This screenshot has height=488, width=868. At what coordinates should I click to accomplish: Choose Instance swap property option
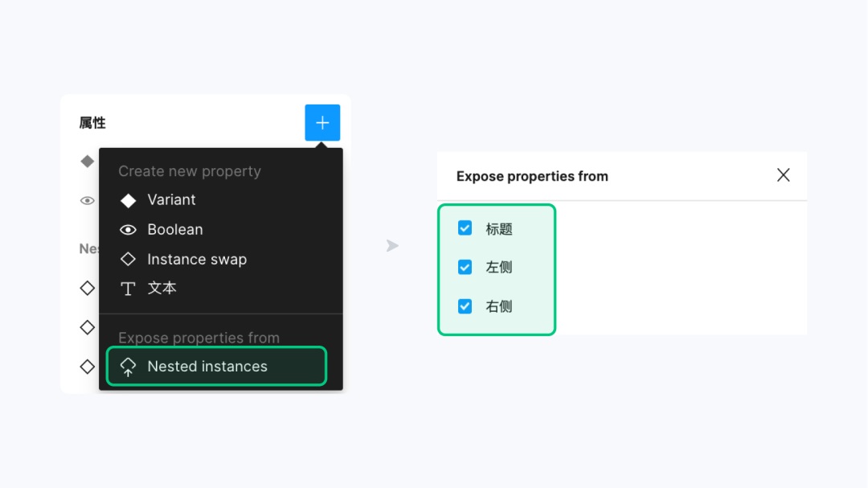[x=221, y=259]
